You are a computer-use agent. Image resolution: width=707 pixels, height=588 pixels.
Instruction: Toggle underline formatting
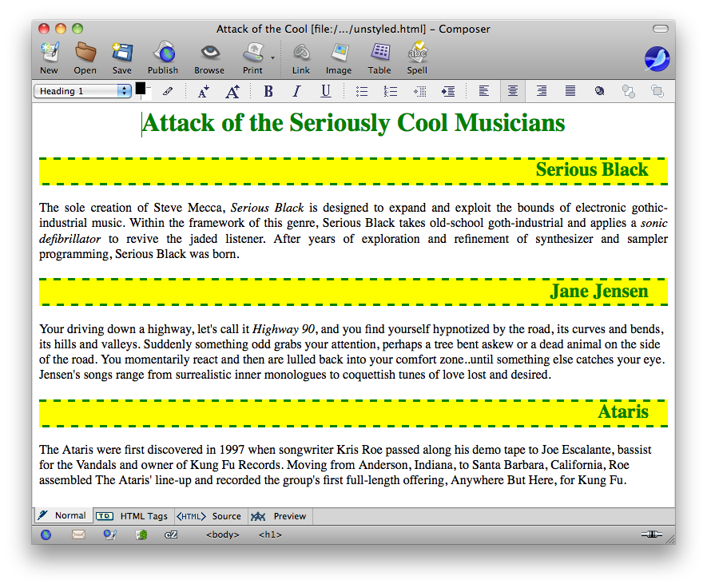click(325, 92)
